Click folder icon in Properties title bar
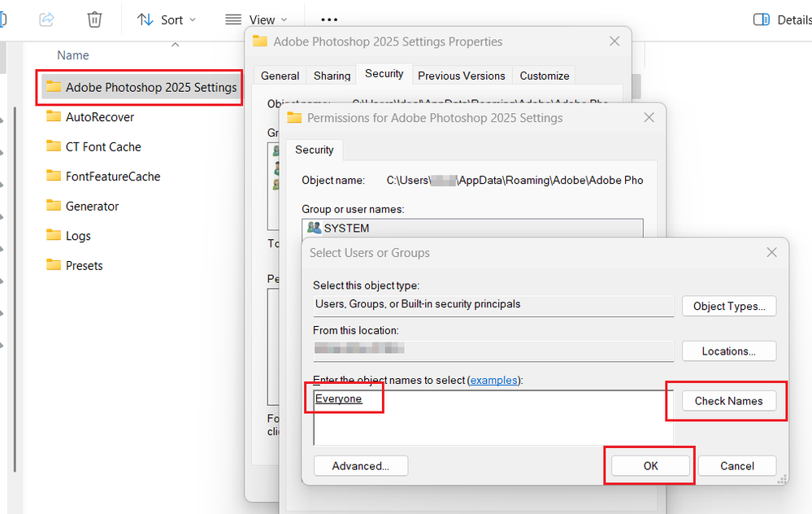812x514 pixels. [x=260, y=41]
